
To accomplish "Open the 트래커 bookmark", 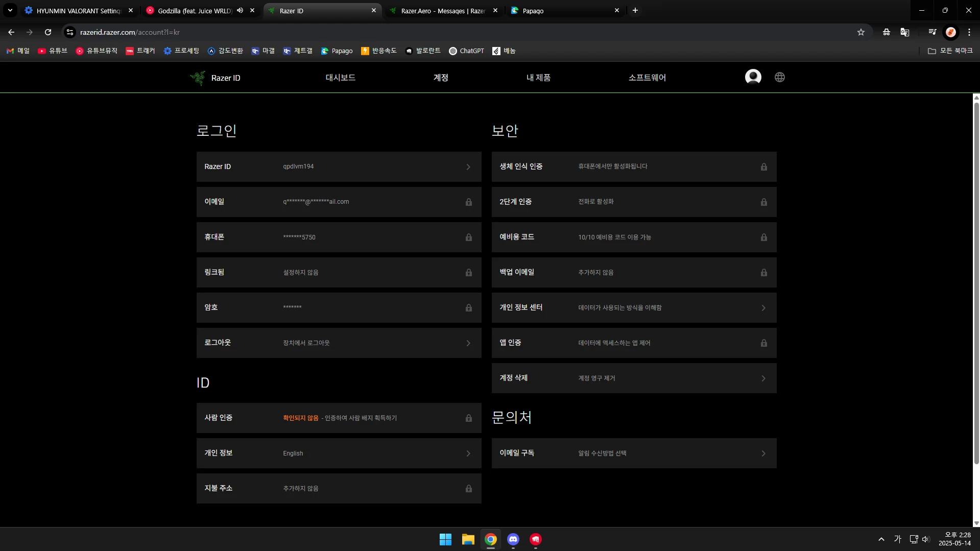I will click(x=140, y=51).
